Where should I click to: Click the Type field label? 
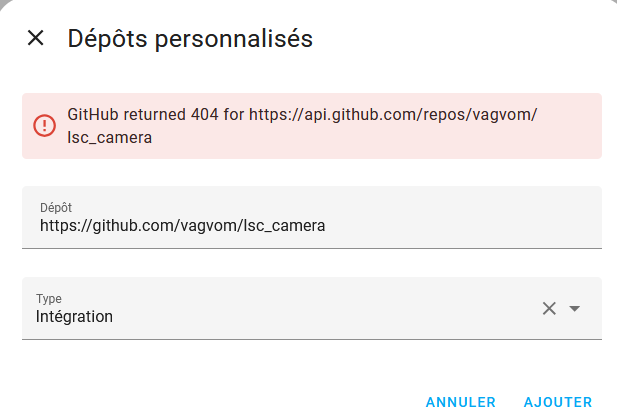[49, 298]
